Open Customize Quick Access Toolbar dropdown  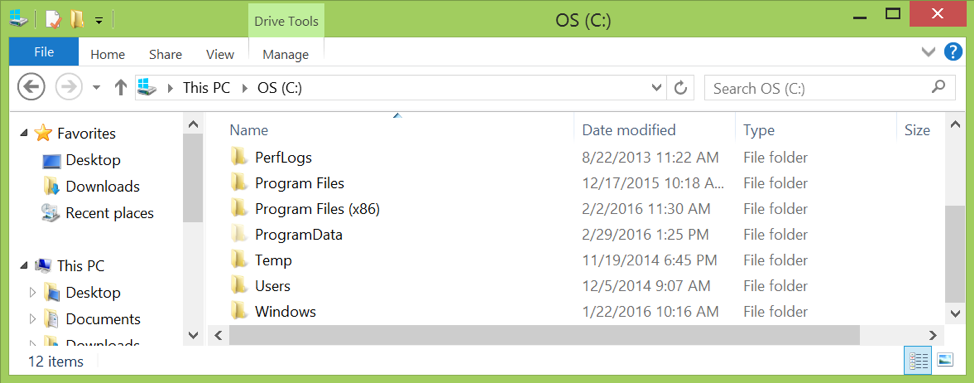tap(99, 20)
